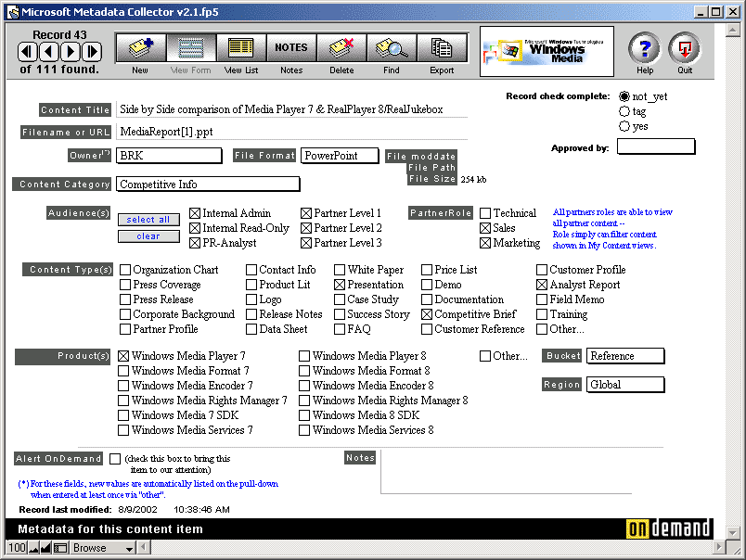Screen dimensions: 746x560
Task: Export the records
Action: 442,47
